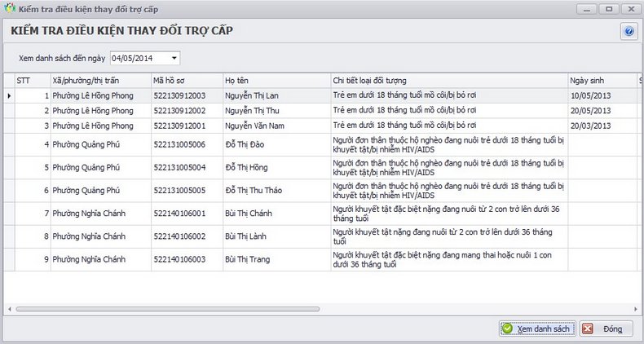The height and width of the screenshot is (344, 644).
Task: Open the date dropdown showing 04/05/2014
Action: click(x=174, y=59)
